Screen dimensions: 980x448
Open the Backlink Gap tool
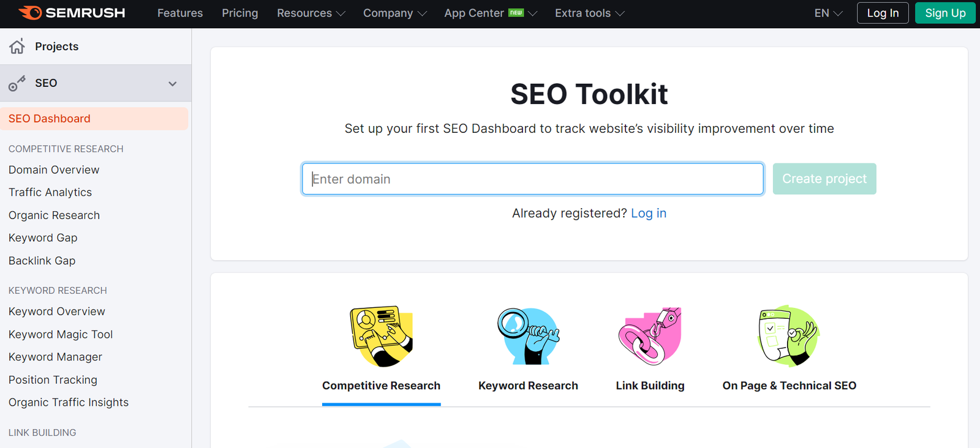(42, 261)
